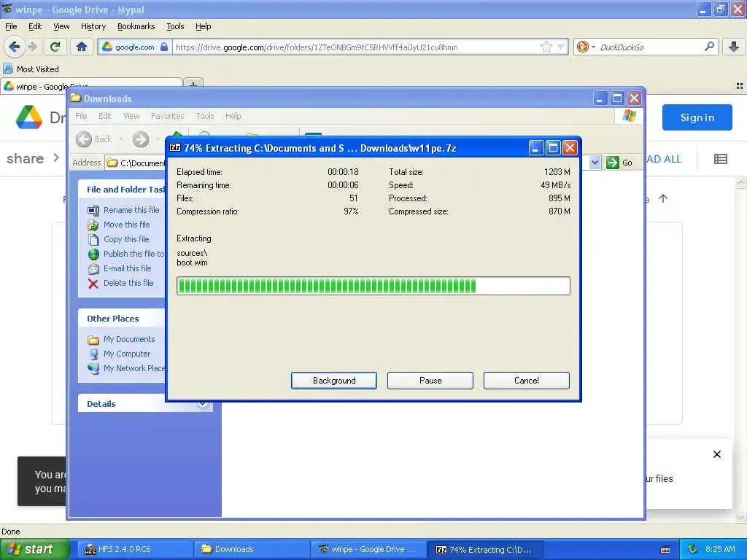The width and height of the screenshot is (747, 560).
Task: Switch Drive to list layout icon
Action: click(x=720, y=159)
